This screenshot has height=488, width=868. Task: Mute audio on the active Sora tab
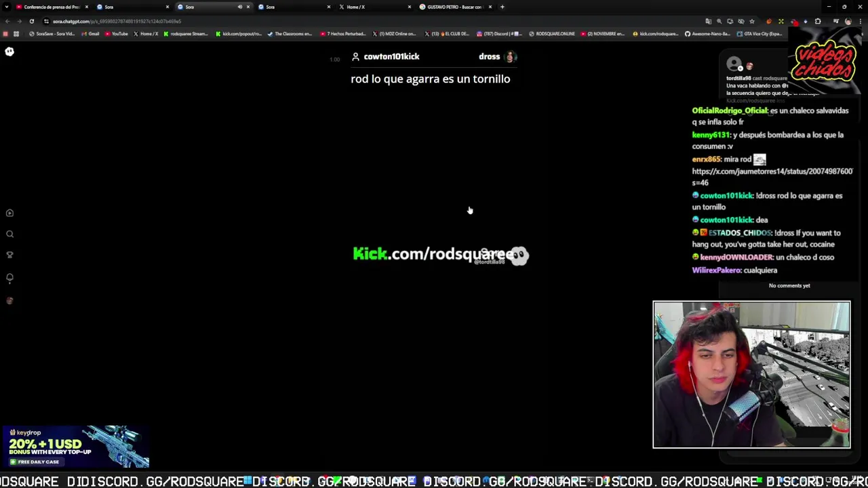239,7
